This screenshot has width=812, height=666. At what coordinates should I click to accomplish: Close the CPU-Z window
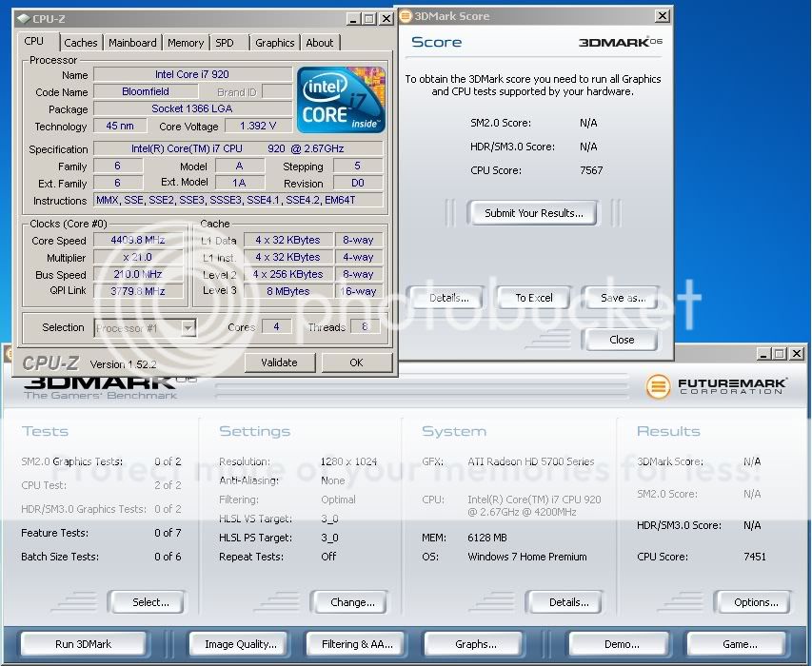(x=386, y=19)
